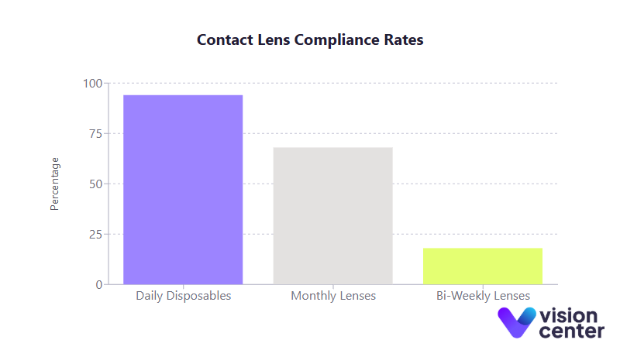Click the "Daily Disposables" x-axis label
Viewport: 620px width, 364px height.
(183, 296)
